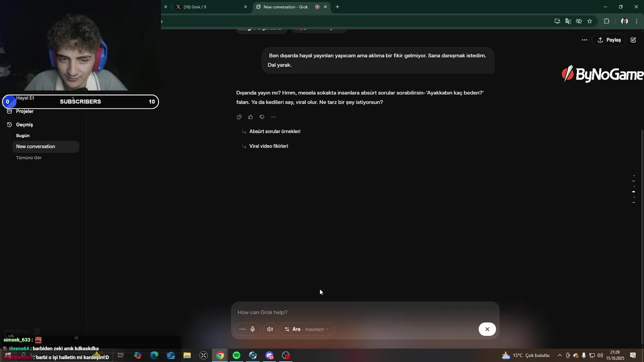The height and width of the screenshot is (362, 644).
Task: Open Google Chrome on the taskbar
Action: click(220, 355)
